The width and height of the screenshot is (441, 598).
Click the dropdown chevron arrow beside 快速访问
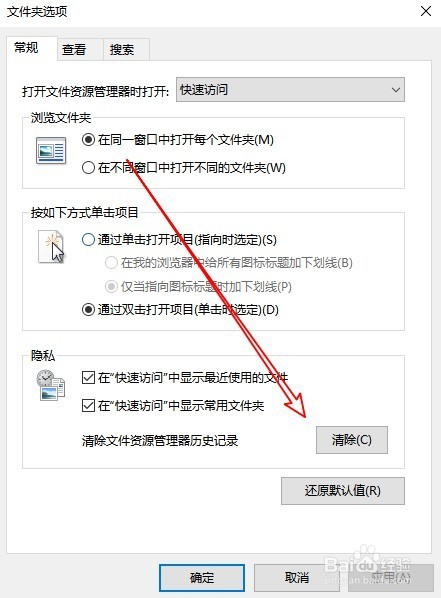[x=396, y=90]
